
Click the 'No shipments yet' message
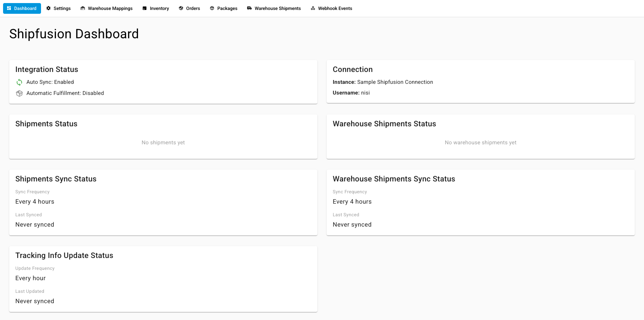point(163,142)
